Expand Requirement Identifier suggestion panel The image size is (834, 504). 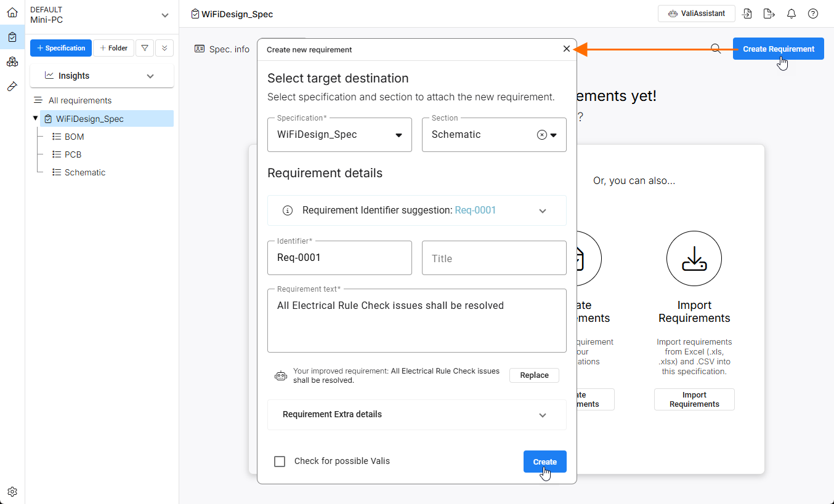point(542,210)
